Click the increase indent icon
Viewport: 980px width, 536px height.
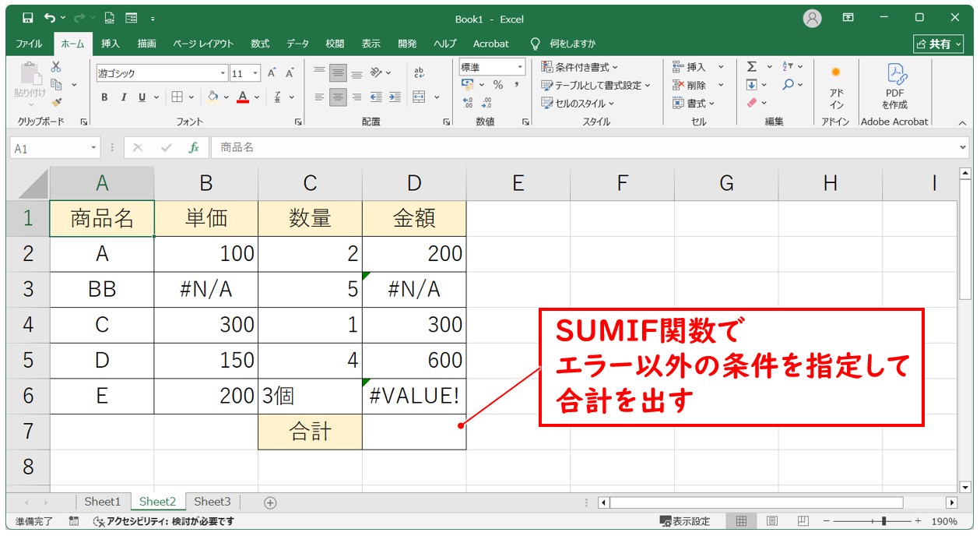click(395, 97)
